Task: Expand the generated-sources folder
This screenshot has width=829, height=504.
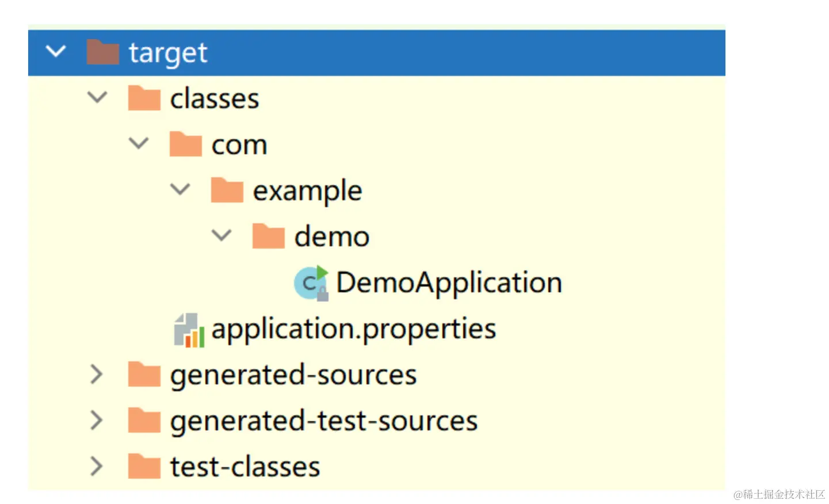Action: tap(97, 375)
